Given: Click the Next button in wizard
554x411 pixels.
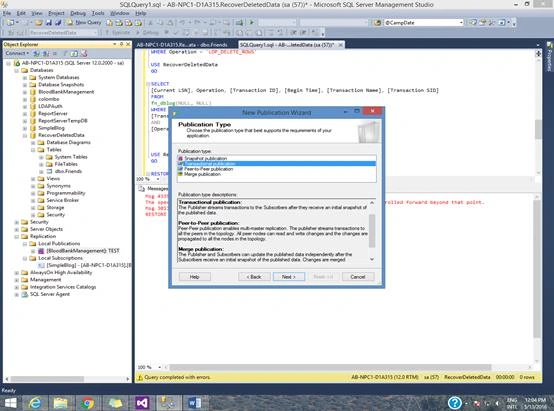Looking at the screenshot, I should click(x=289, y=277).
